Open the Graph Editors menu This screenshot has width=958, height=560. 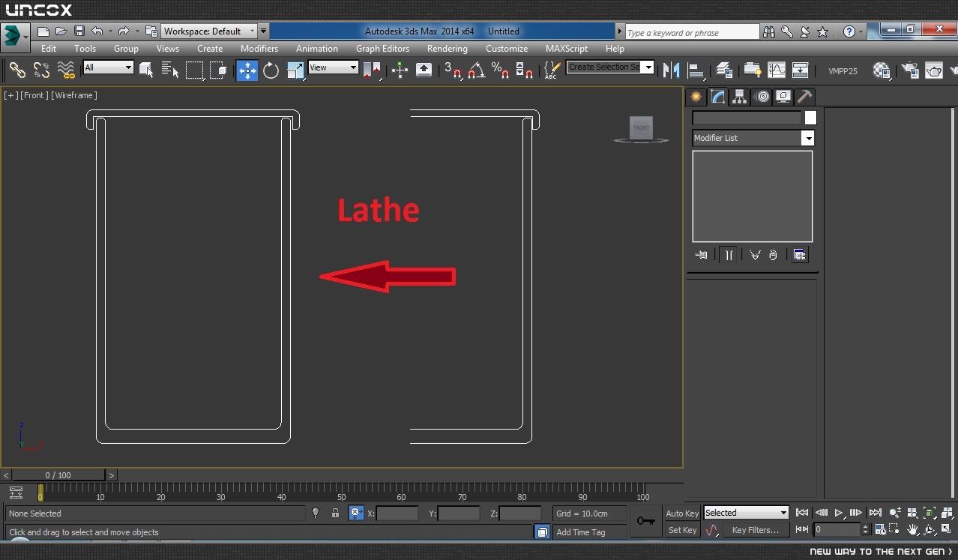coord(382,48)
